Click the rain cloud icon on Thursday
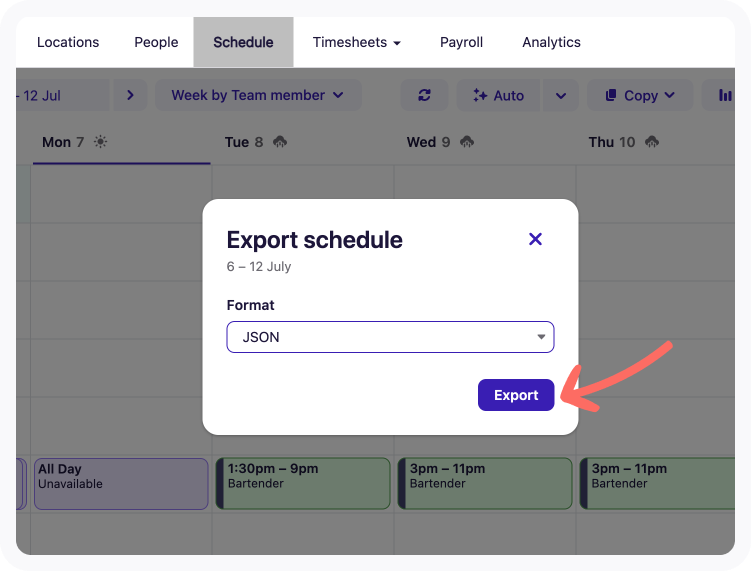This screenshot has height=571, width=751. coord(652,142)
